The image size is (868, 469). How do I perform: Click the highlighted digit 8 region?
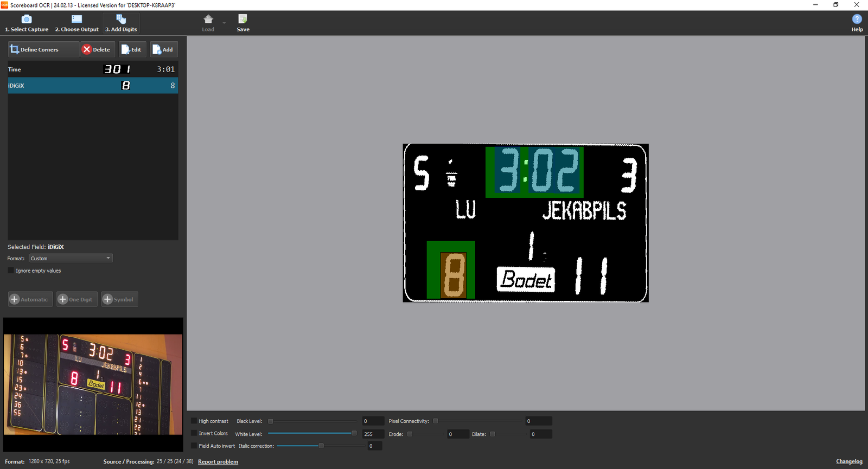453,275
